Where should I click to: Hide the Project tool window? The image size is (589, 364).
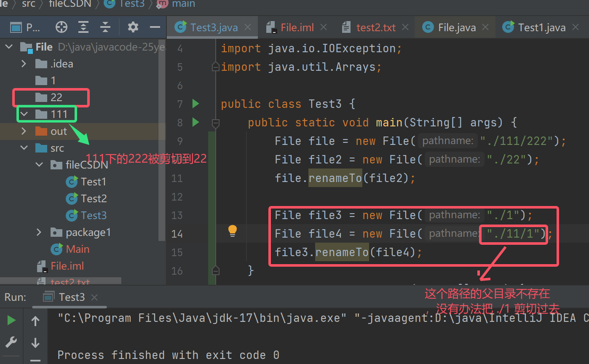(155, 27)
